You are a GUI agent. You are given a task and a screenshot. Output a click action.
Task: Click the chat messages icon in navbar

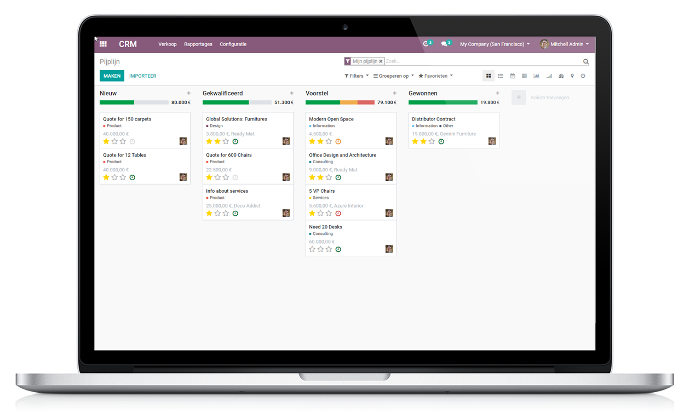point(447,44)
